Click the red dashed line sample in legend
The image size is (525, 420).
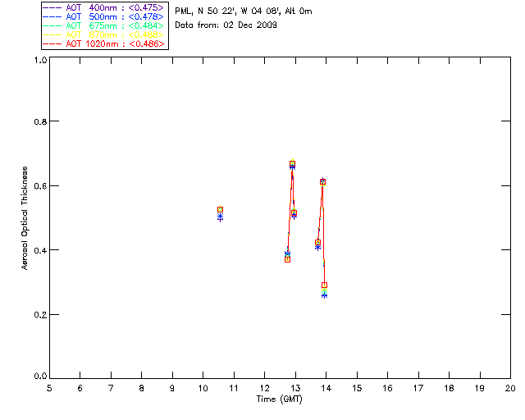pos(52,43)
